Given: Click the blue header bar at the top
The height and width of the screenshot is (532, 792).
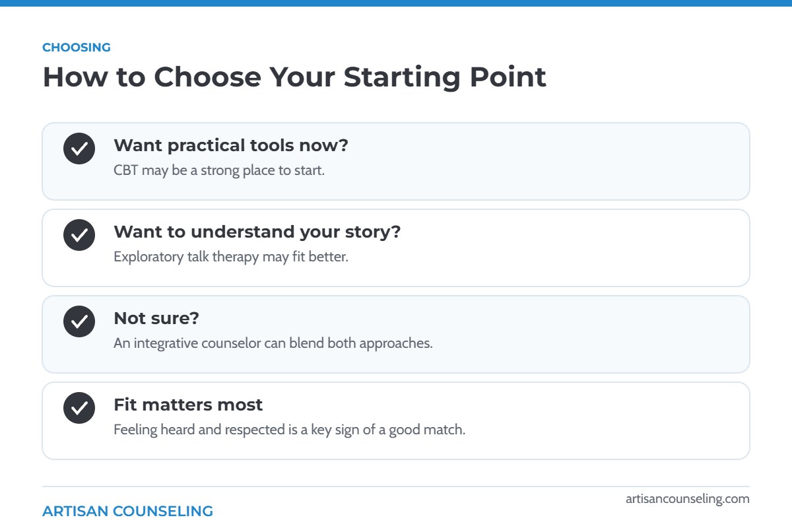Looking at the screenshot, I should [x=396, y=3].
